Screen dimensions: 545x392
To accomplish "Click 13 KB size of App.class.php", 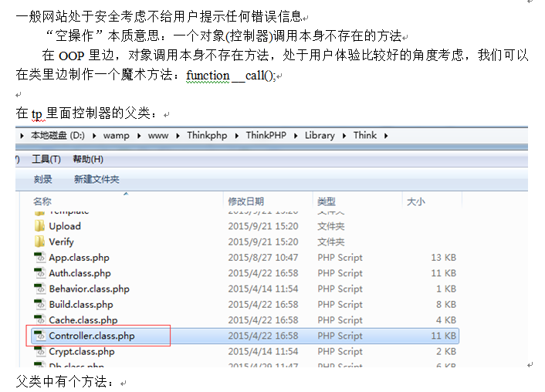I will (444, 258).
